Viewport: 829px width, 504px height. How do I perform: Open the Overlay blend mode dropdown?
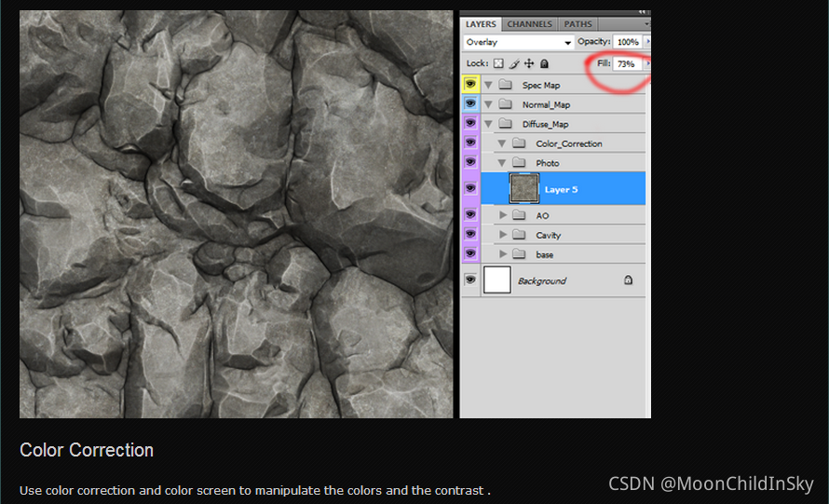518,42
